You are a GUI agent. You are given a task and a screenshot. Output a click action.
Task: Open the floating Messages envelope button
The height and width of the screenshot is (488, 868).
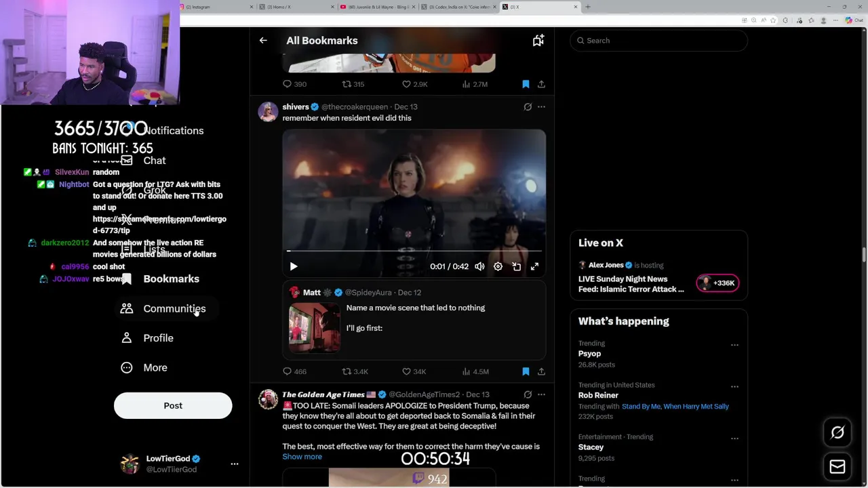[x=837, y=467]
